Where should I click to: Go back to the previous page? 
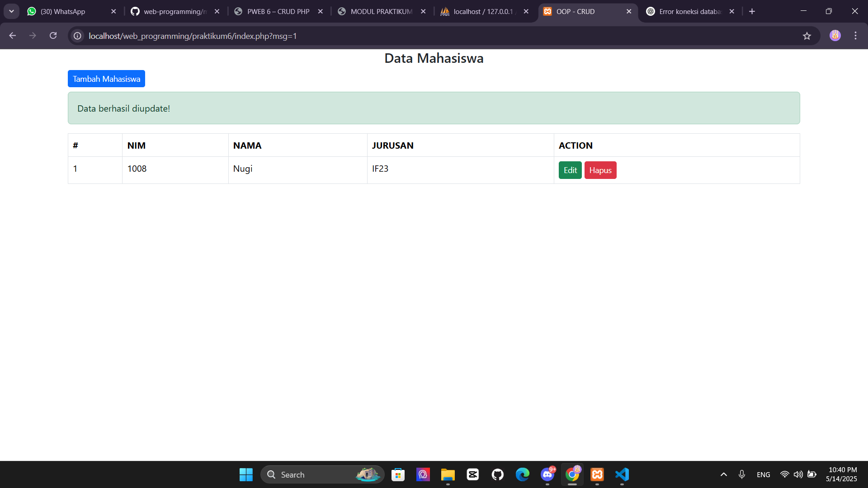pyautogui.click(x=12, y=36)
